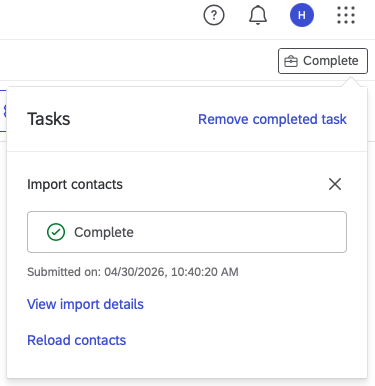
Task: Click the Import contacts task title
Action: click(x=75, y=184)
